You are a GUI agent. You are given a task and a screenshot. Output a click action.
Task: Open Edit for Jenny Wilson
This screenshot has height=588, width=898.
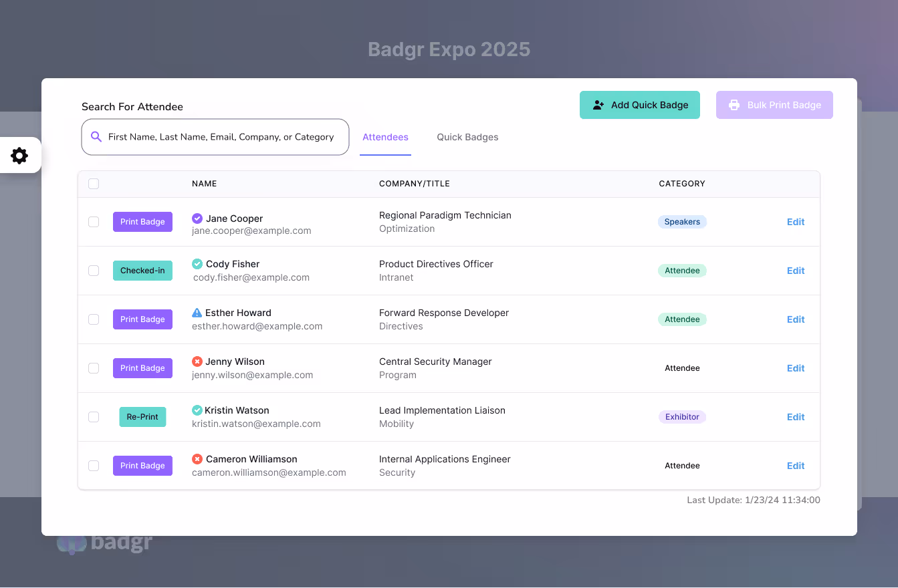coord(796,368)
